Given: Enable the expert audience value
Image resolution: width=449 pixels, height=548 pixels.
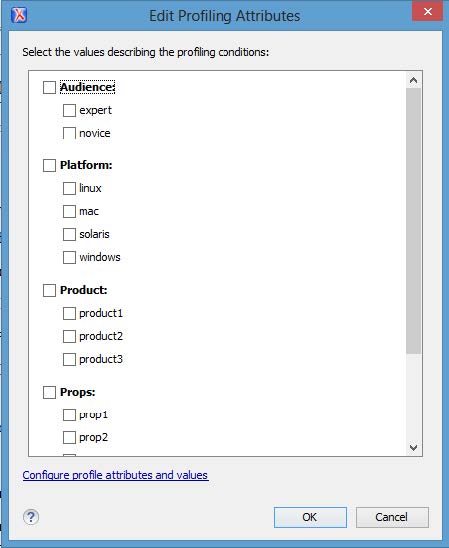Looking at the screenshot, I should pos(69,110).
